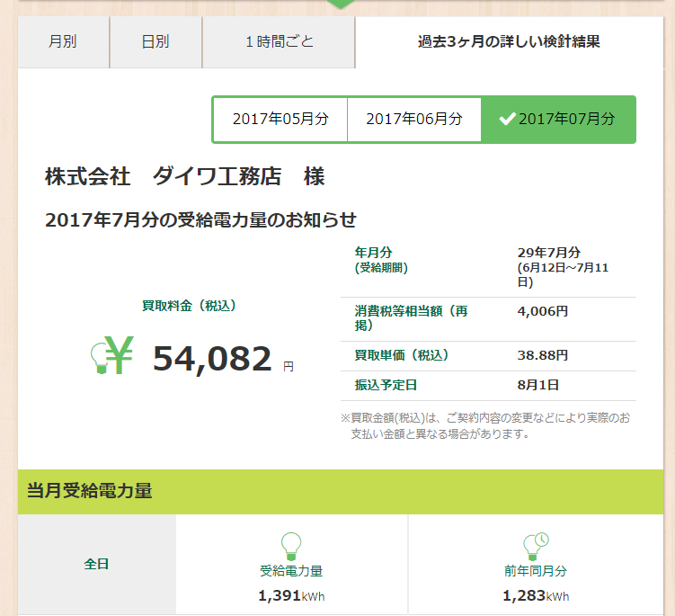
Task: Select the 1時間ごと tab
Action: [279, 41]
